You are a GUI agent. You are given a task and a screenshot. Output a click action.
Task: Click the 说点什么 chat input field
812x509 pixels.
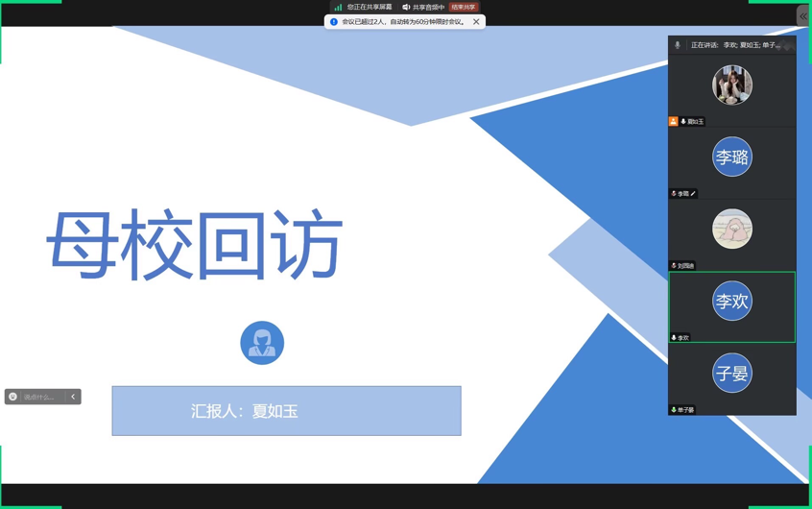click(41, 397)
